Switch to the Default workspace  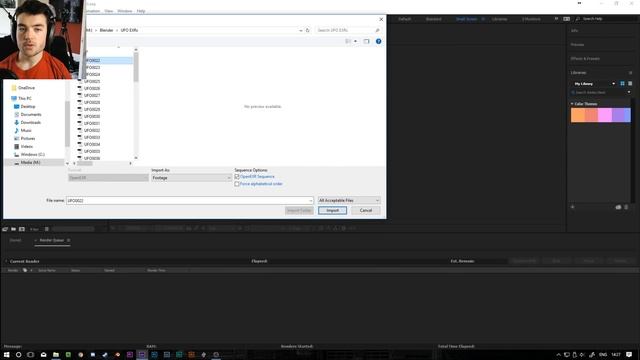(404, 19)
